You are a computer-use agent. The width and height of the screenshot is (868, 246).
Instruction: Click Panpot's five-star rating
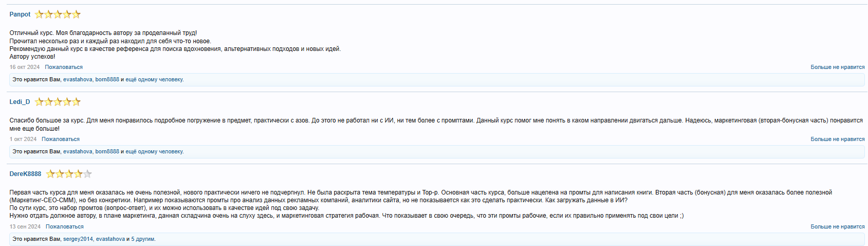58,14
